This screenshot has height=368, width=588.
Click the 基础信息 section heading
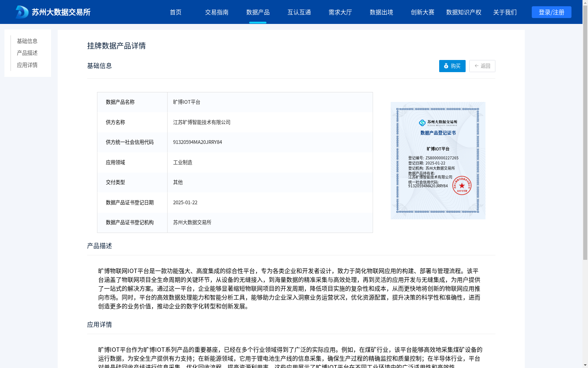pos(100,66)
